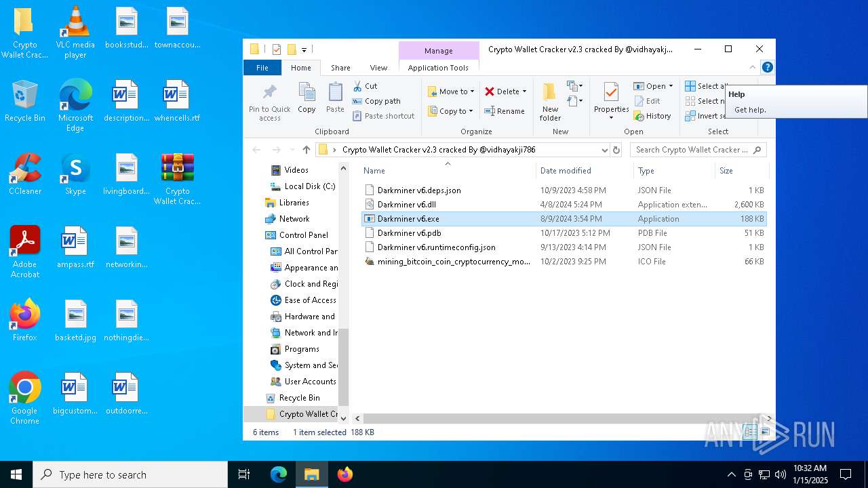Select the WinRAR Crypto Wallet Crac archive on desktop
The width and height of the screenshot is (868, 488).
coord(177,179)
